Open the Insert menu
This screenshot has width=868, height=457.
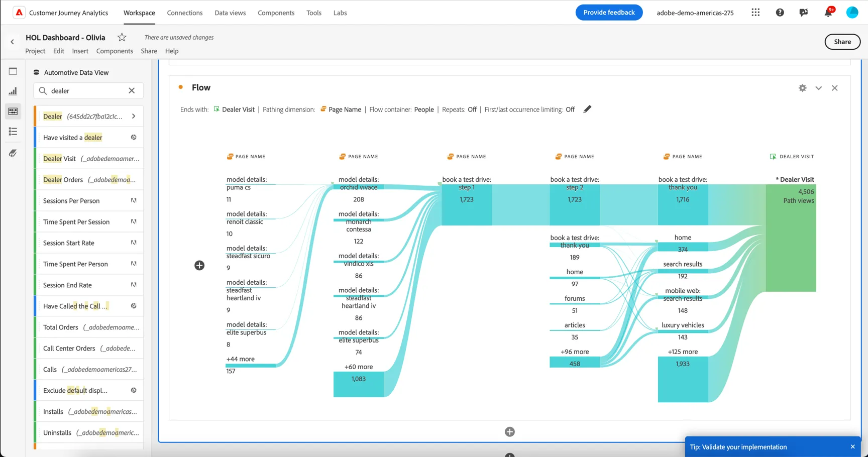click(x=80, y=51)
